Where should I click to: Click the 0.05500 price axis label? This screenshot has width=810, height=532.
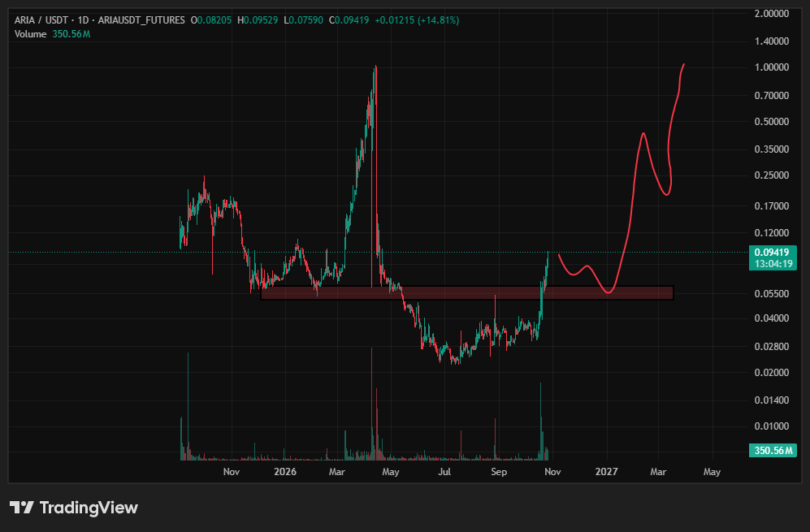(x=772, y=294)
